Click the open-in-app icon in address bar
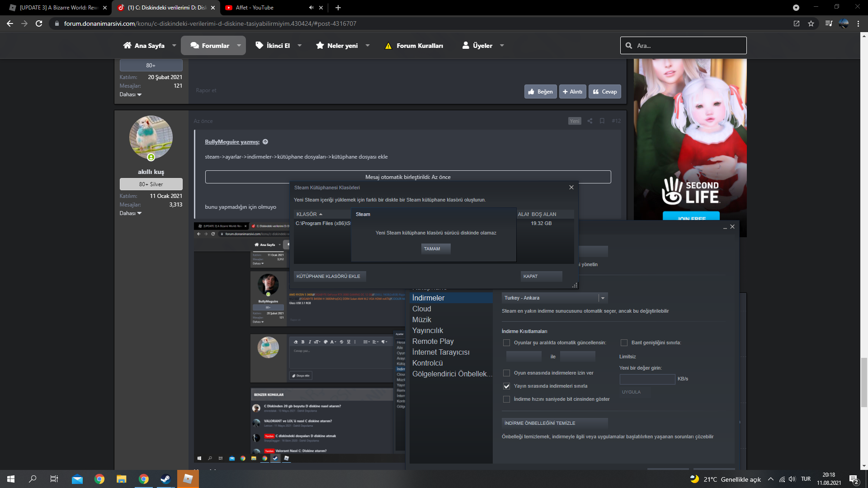 tap(797, 23)
